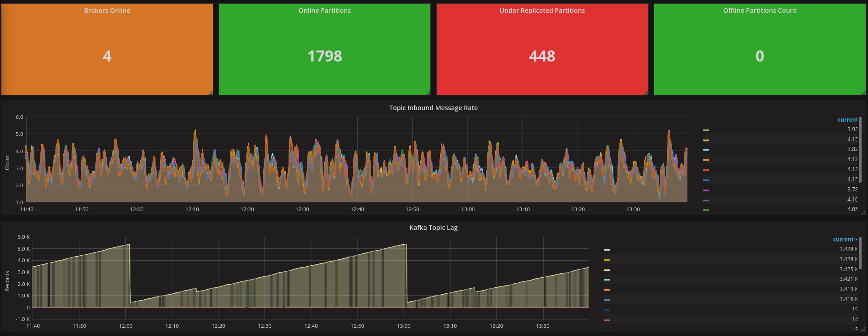Click the Topic Inbound Message Rate title
The height and width of the screenshot is (336, 868).
[433, 108]
